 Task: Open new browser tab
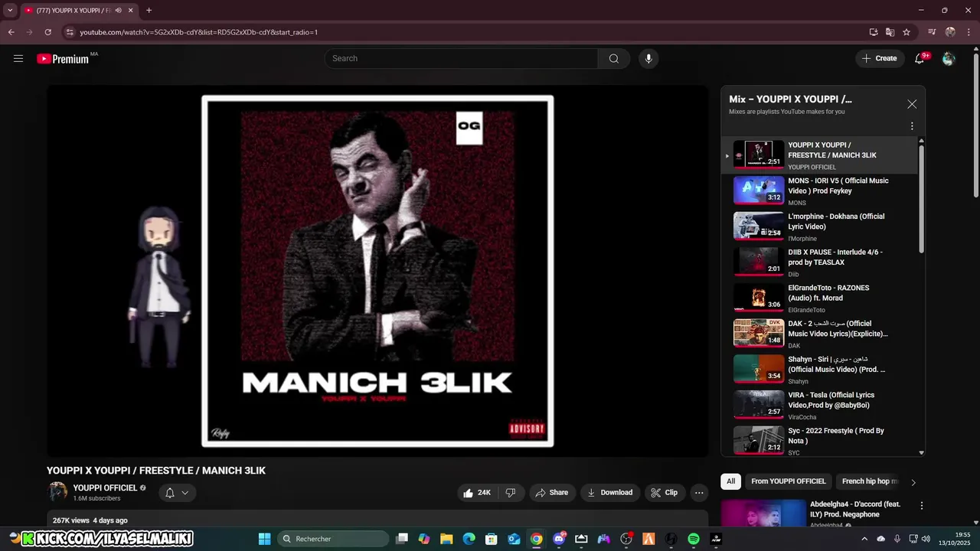pos(149,11)
